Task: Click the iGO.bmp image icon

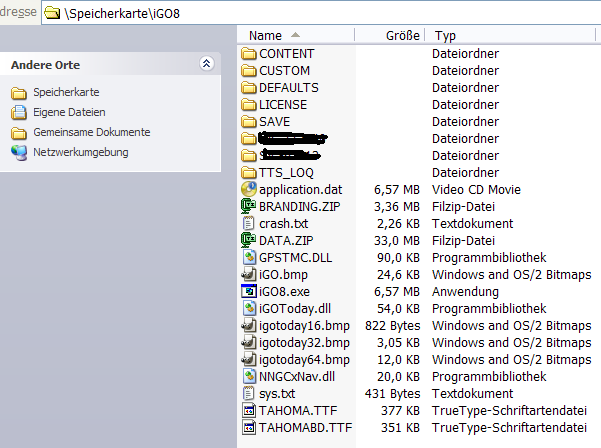Action: (249, 274)
